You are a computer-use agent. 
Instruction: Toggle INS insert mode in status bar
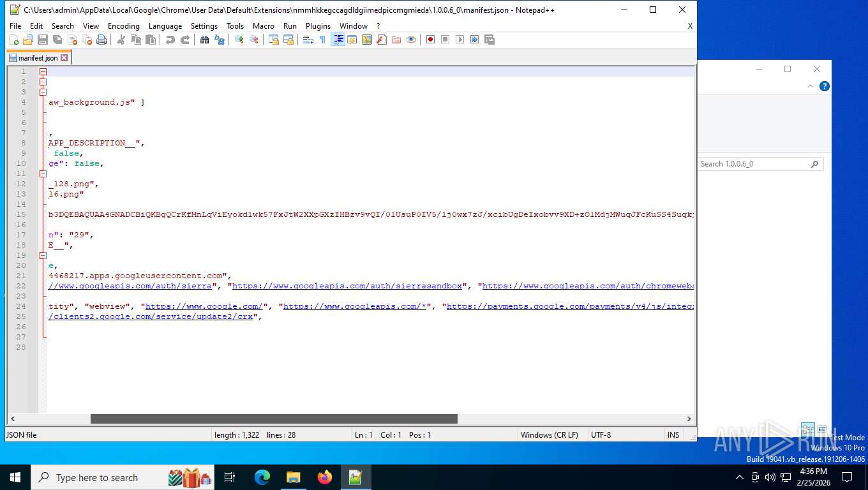click(x=673, y=434)
